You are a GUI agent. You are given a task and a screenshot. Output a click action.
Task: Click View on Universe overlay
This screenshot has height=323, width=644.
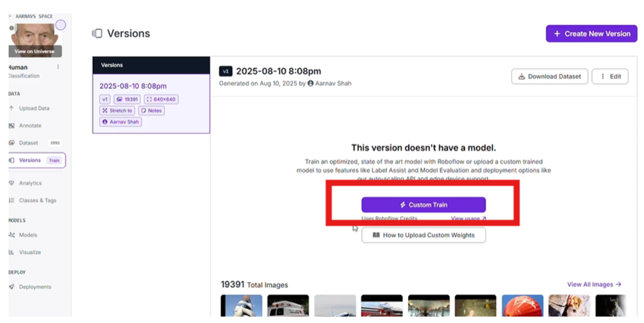(34, 51)
